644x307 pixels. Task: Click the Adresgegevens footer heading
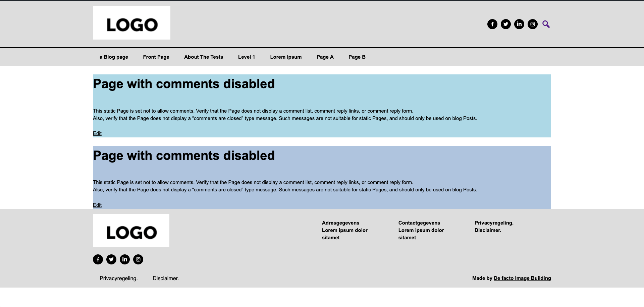tap(340, 223)
